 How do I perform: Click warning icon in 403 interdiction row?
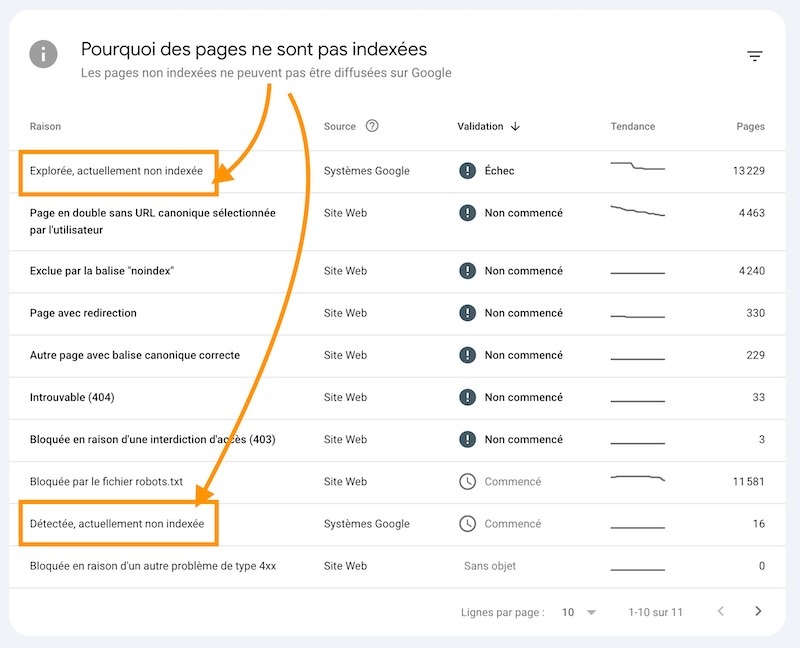coord(467,439)
